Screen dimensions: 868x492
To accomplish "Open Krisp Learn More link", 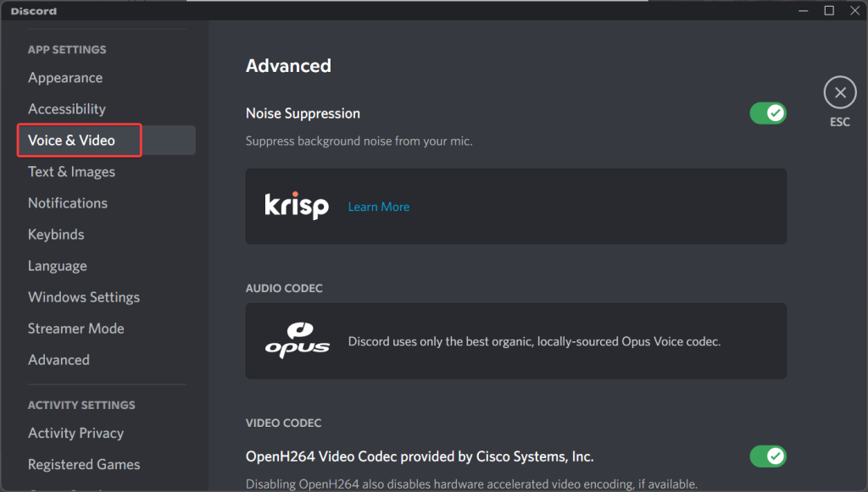I will (x=379, y=207).
